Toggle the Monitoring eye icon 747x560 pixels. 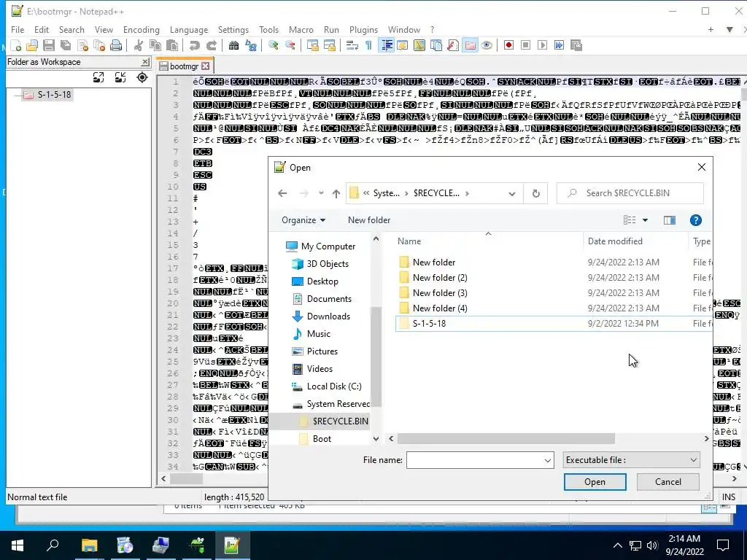487,45
